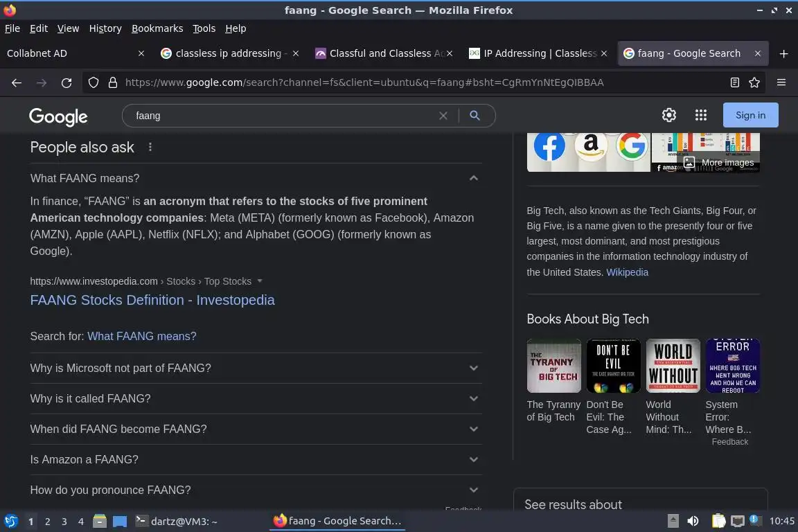Screen dimensions: 798x532
Task: Open the Tools menu
Action: point(204,28)
